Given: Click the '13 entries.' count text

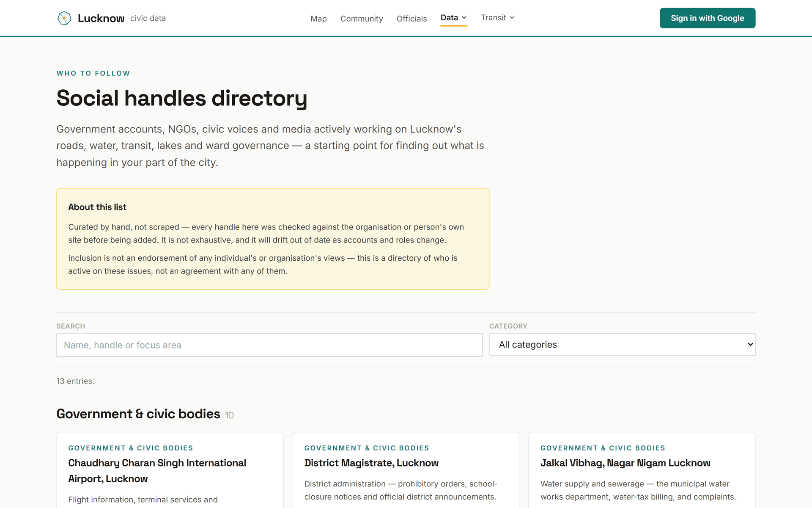Looking at the screenshot, I should [75, 381].
